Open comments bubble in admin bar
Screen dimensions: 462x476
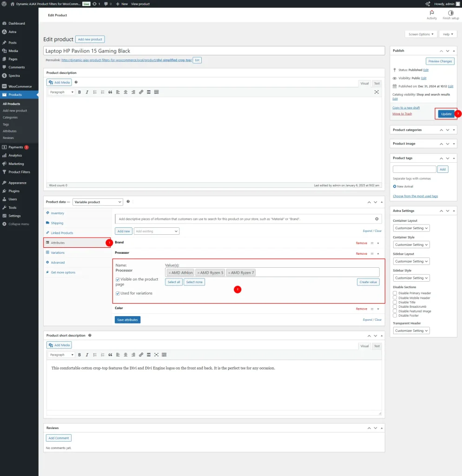108,4
